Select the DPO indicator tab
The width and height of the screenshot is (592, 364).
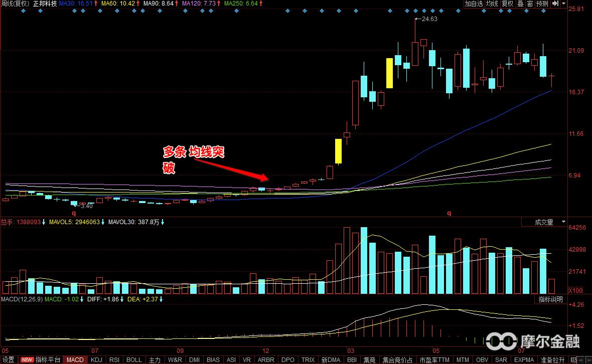288,360
